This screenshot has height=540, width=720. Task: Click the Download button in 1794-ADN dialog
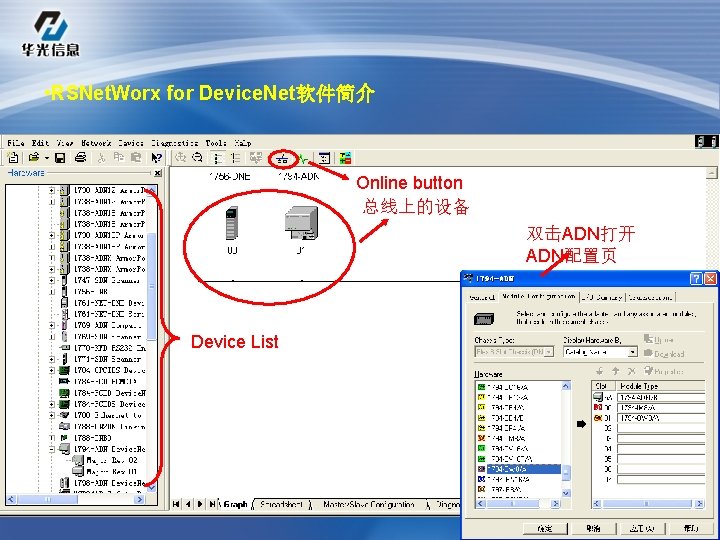[x=664, y=354]
